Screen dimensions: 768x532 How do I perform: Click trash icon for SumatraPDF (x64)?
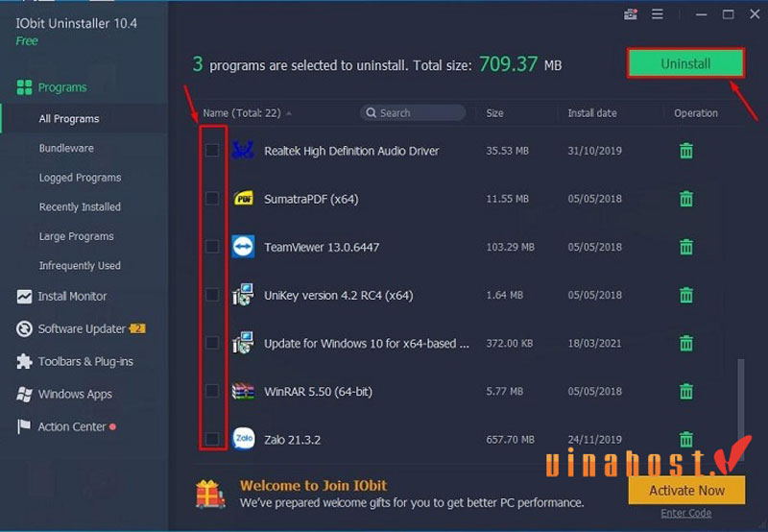pos(686,199)
